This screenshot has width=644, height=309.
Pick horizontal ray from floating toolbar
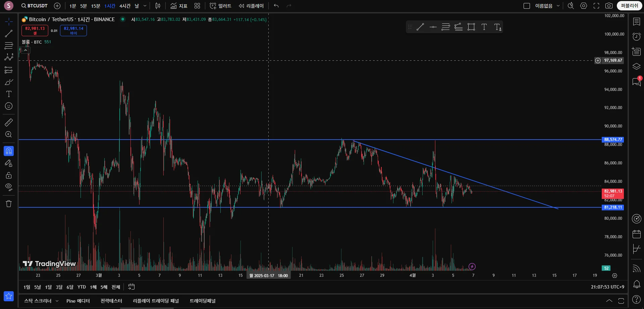pos(433,27)
